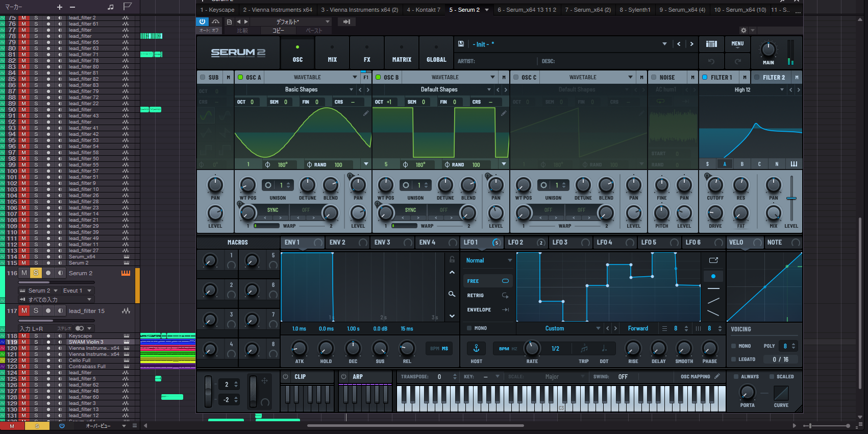Select the LFO 3 tab
Image resolution: width=868 pixels, height=434 pixels.
click(571, 242)
